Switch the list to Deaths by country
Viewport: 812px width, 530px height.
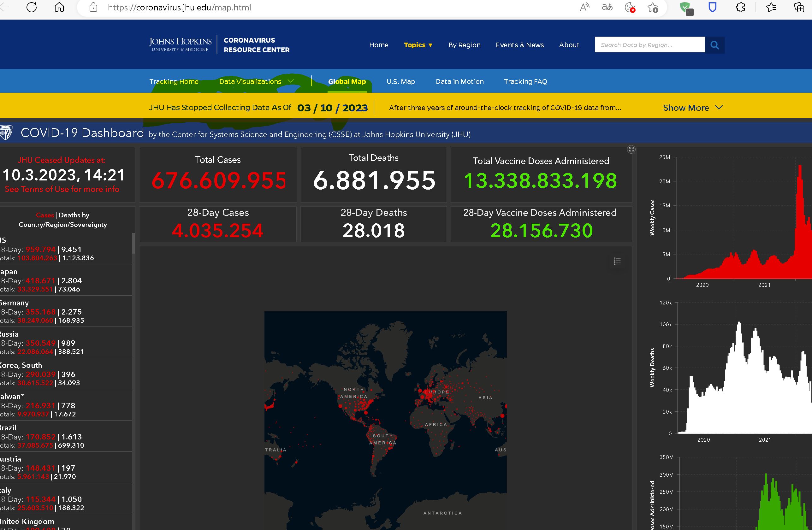tap(74, 215)
